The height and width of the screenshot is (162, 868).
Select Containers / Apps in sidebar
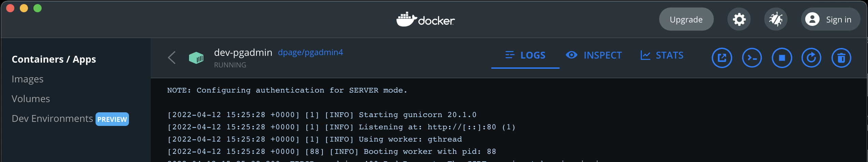[54, 59]
